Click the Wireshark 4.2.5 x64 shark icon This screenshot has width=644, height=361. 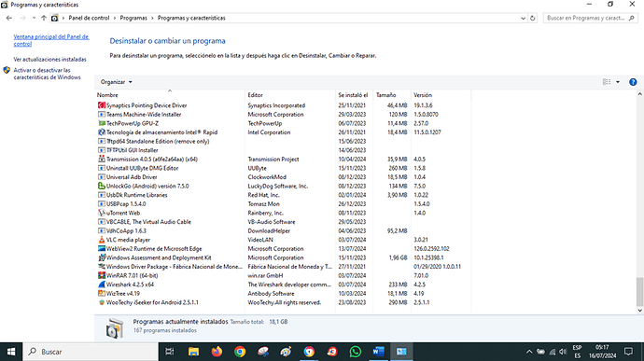point(102,285)
